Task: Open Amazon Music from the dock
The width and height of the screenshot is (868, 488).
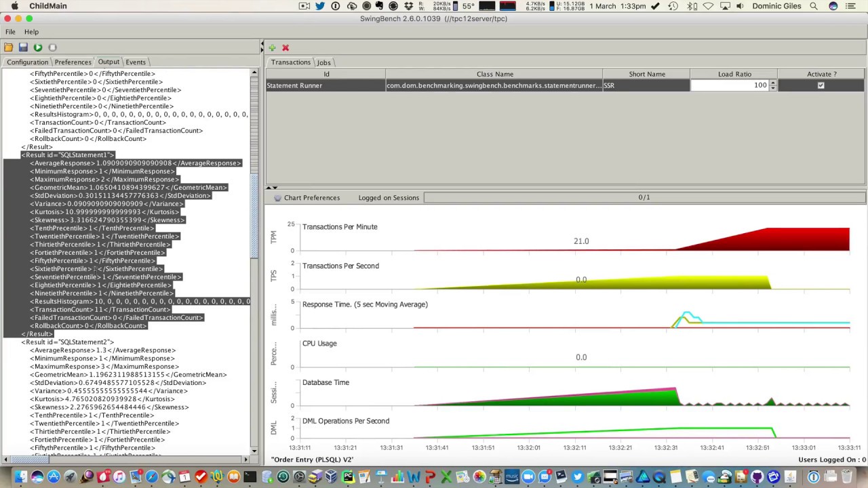Action: [512, 476]
